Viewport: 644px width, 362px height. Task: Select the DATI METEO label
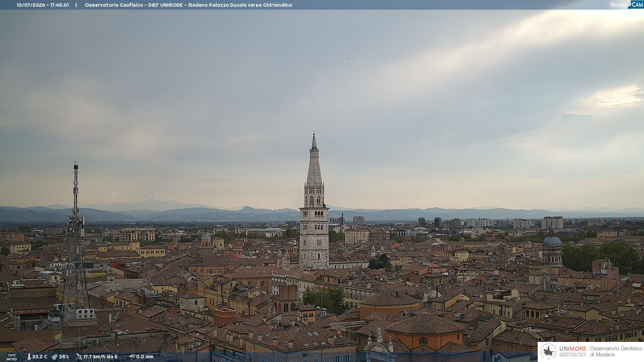[12, 357]
